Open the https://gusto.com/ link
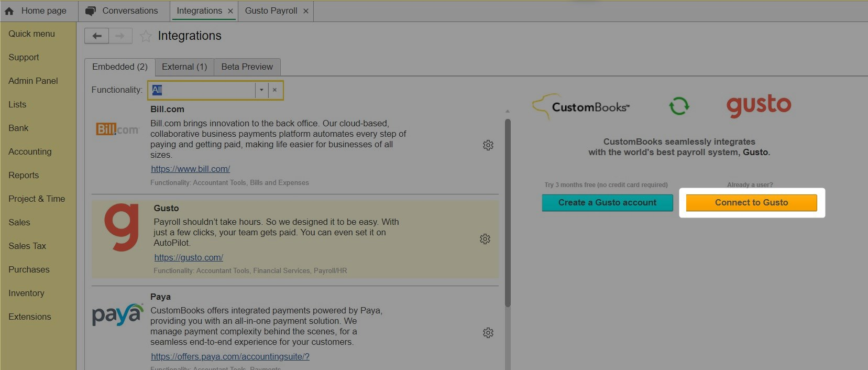 pos(189,257)
